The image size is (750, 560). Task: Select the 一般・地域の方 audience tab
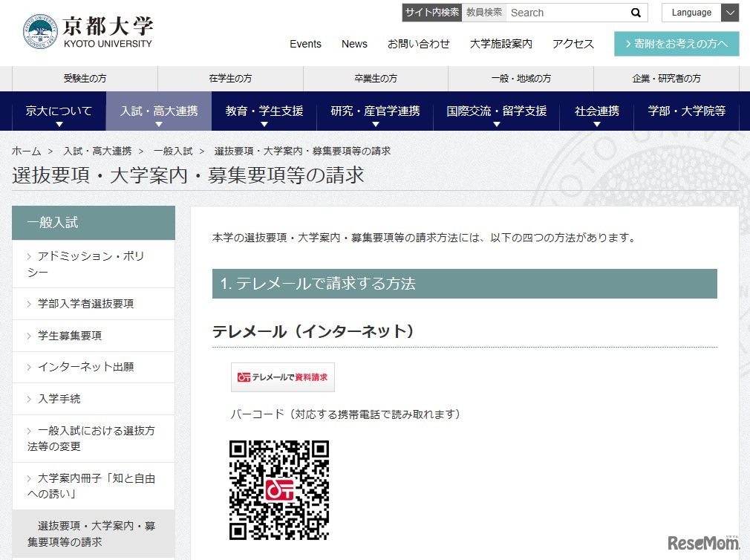521,79
